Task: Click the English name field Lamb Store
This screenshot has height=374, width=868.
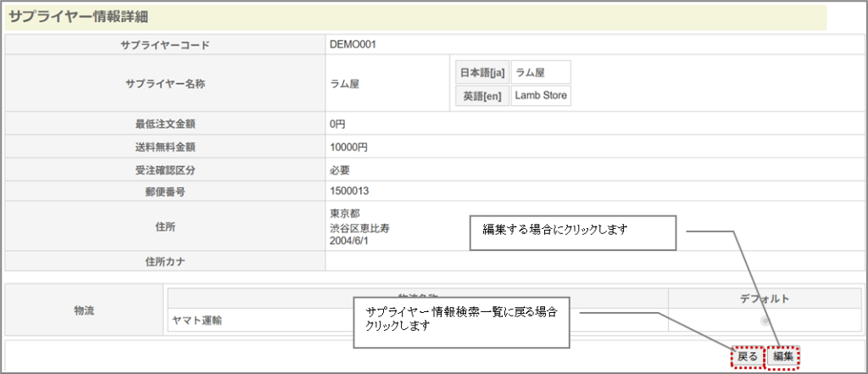Action: click(x=541, y=95)
